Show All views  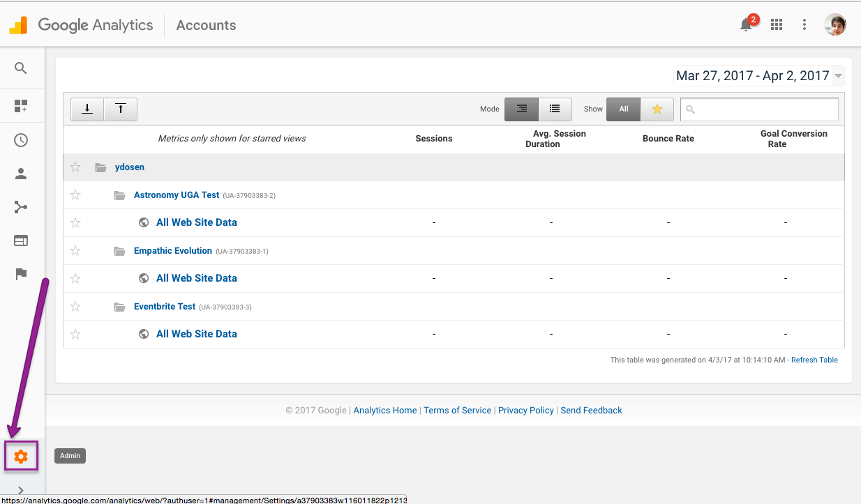point(624,109)
